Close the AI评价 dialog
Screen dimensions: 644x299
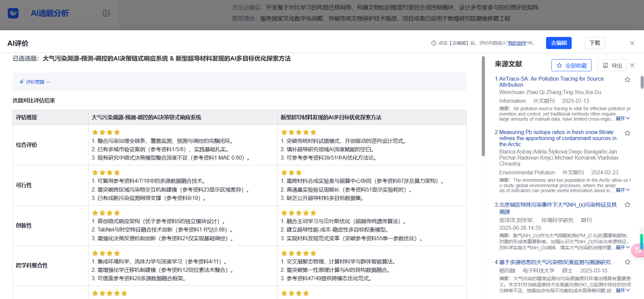point(632,43)
